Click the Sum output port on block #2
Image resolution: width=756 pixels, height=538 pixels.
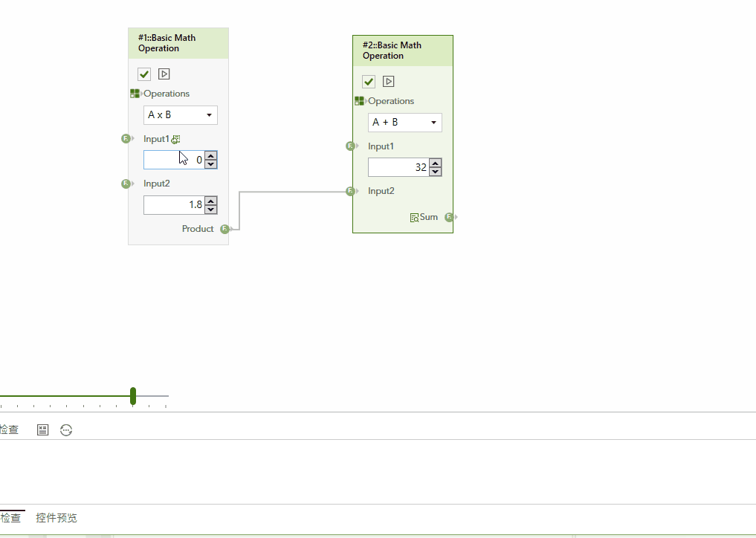[x=450, y=217]
